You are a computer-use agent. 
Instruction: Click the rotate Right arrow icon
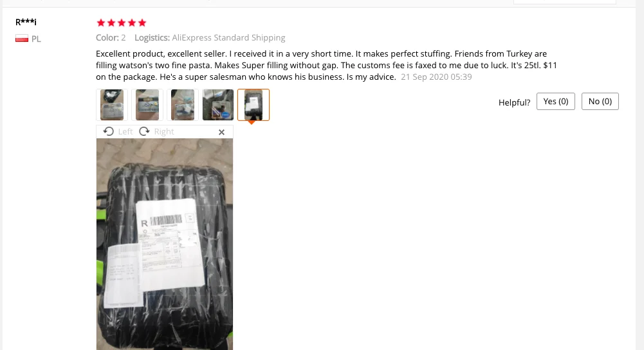pyautogui.click(x=144, y=131)
